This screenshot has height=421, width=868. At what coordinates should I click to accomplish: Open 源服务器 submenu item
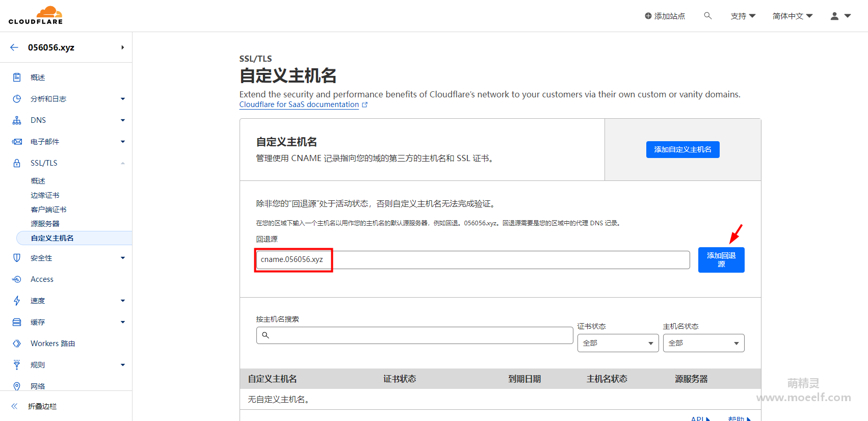pos(45,224)
